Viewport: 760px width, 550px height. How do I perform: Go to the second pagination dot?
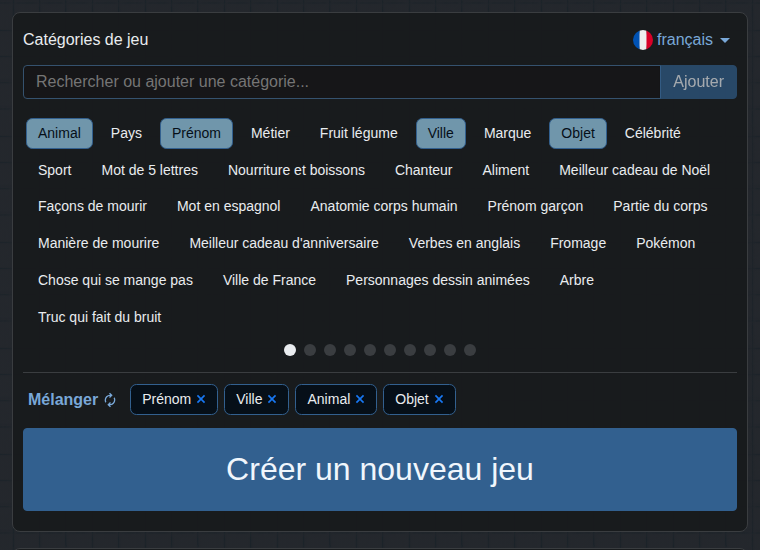(x=310, y=350)
